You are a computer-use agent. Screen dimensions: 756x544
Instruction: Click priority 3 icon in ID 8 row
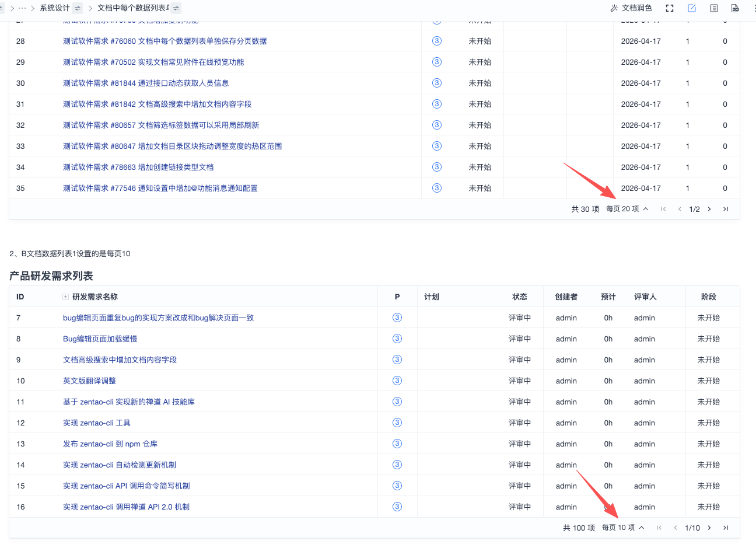click(x=397, y=339)
